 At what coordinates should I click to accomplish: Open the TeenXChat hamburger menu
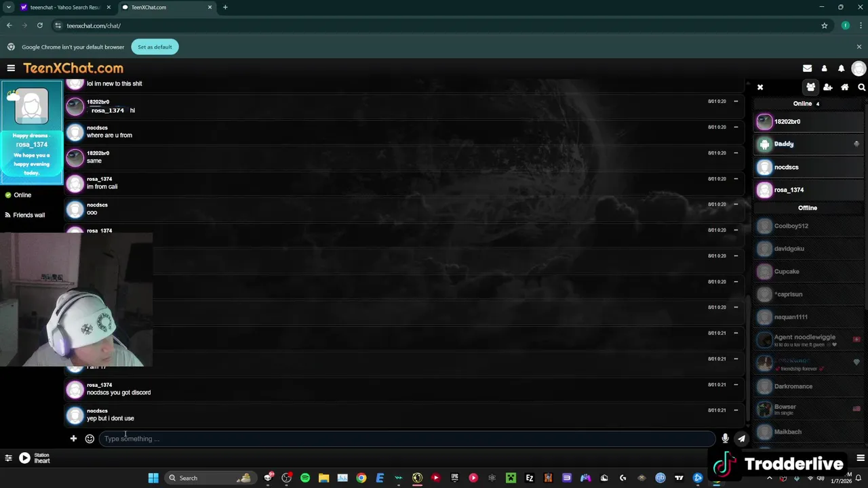pos(11,68)
